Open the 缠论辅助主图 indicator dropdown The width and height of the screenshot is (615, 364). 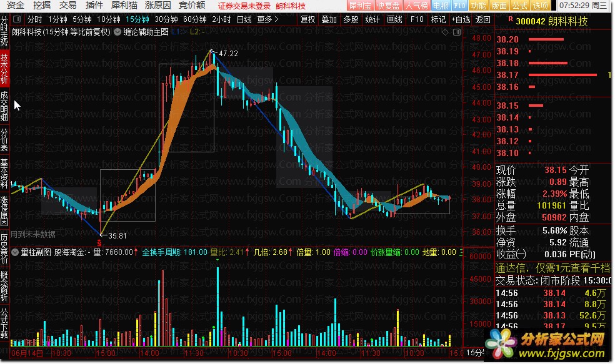pos(117,32)
